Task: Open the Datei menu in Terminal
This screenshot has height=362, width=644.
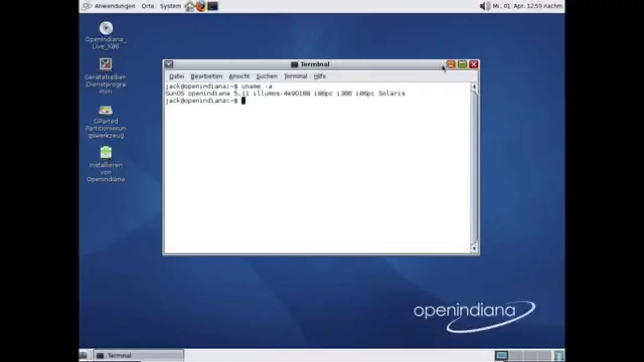Action: click(x=177, y=76)
